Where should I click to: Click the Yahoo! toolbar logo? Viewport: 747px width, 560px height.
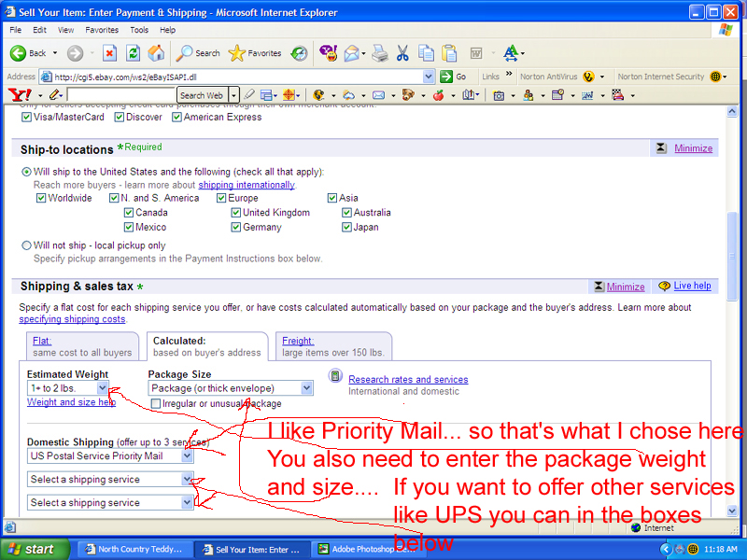[20, 95]
